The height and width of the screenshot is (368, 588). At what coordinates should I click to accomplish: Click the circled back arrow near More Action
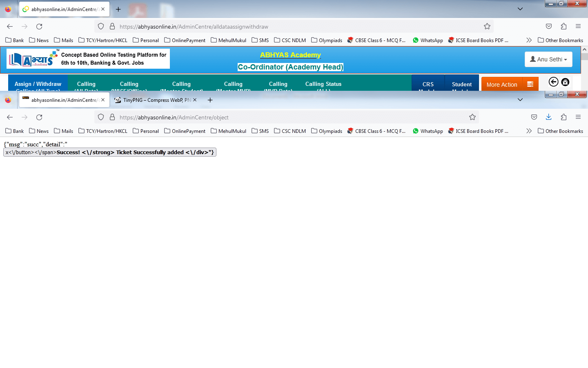tap(553, 82)
